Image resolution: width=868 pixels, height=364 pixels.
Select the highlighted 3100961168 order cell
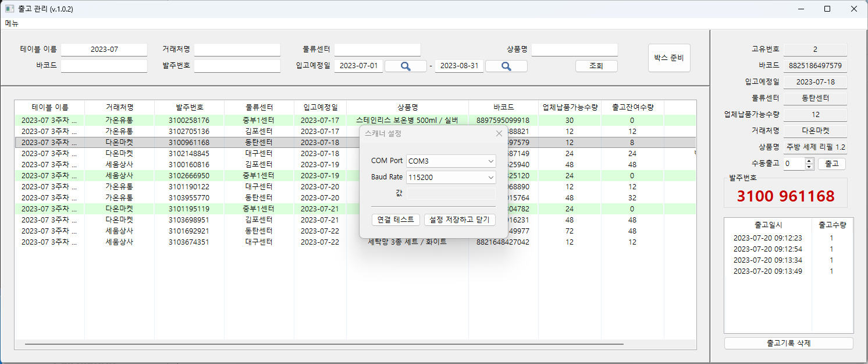(x=190, y=143)
